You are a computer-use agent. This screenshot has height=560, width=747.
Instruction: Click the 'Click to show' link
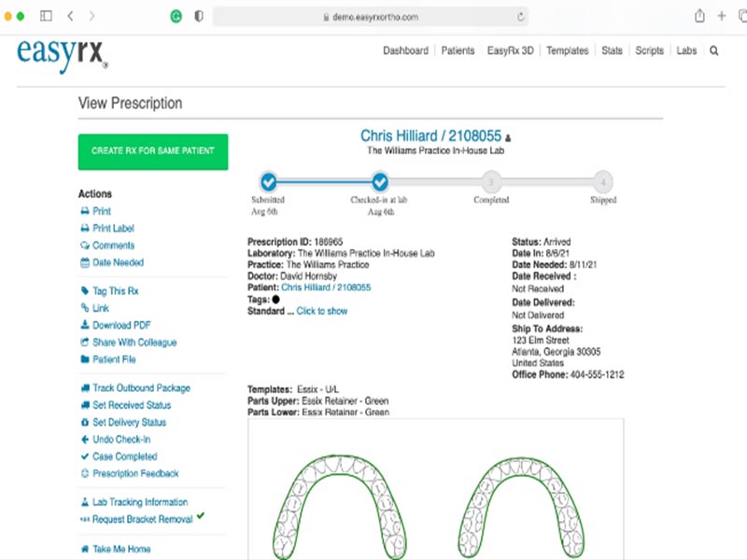pyautogui.click(x=321, y=311)
